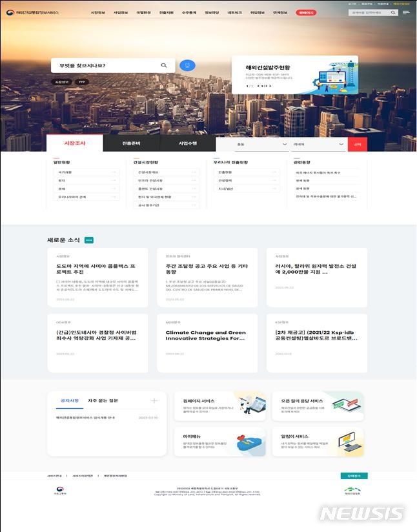Image resolution: width=417 pixels, height=532 pixels.
Task: Open the hamburger menu icon at top right
Action: coord(406,12)
